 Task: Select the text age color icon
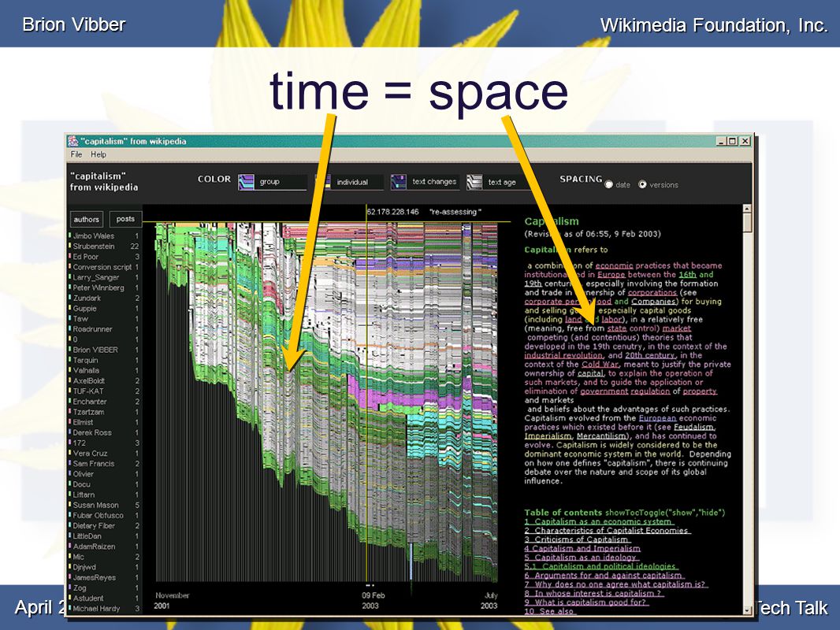[x=474, y=182]
